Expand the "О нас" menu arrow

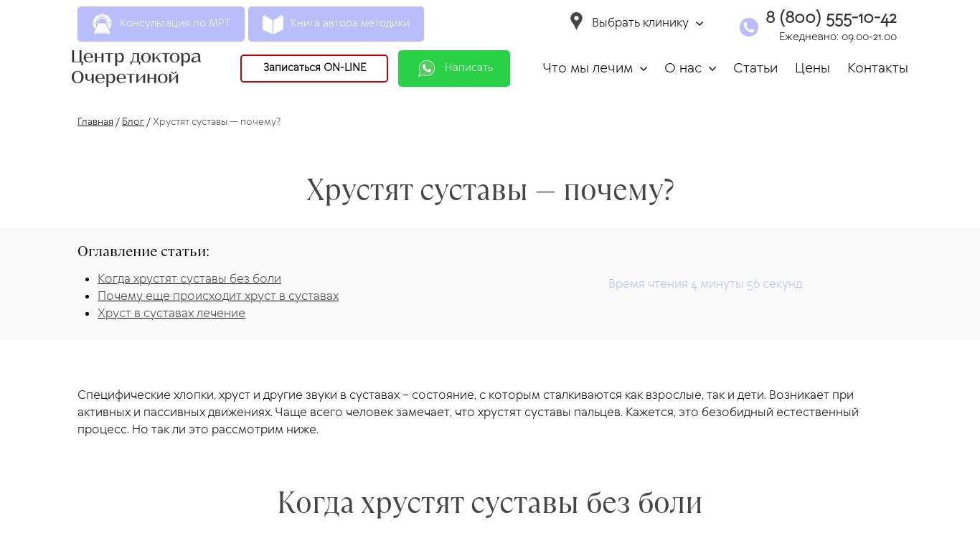(x=712, y=69)
